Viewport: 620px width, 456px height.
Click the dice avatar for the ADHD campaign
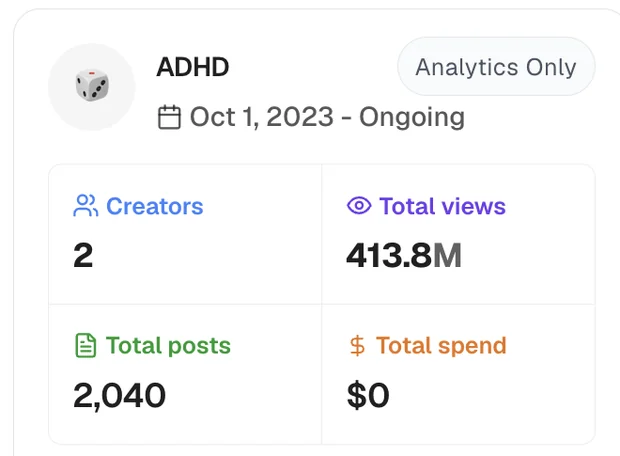(92, 87)
